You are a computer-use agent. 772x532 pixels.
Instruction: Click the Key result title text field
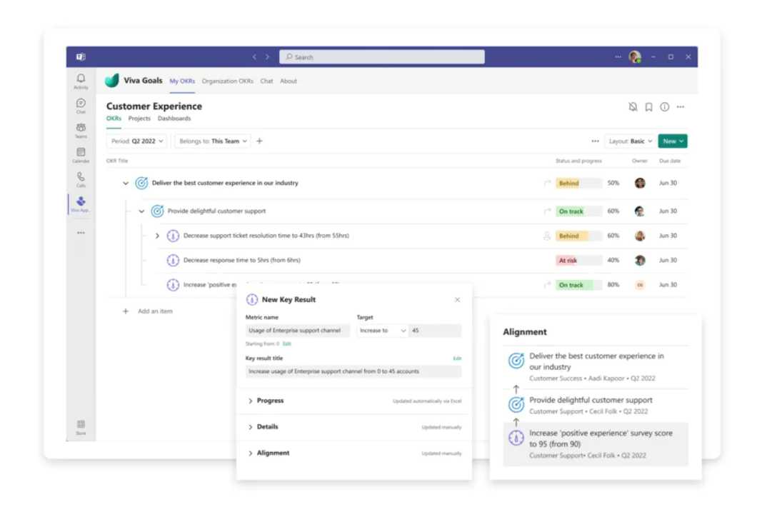pos(354,371)
